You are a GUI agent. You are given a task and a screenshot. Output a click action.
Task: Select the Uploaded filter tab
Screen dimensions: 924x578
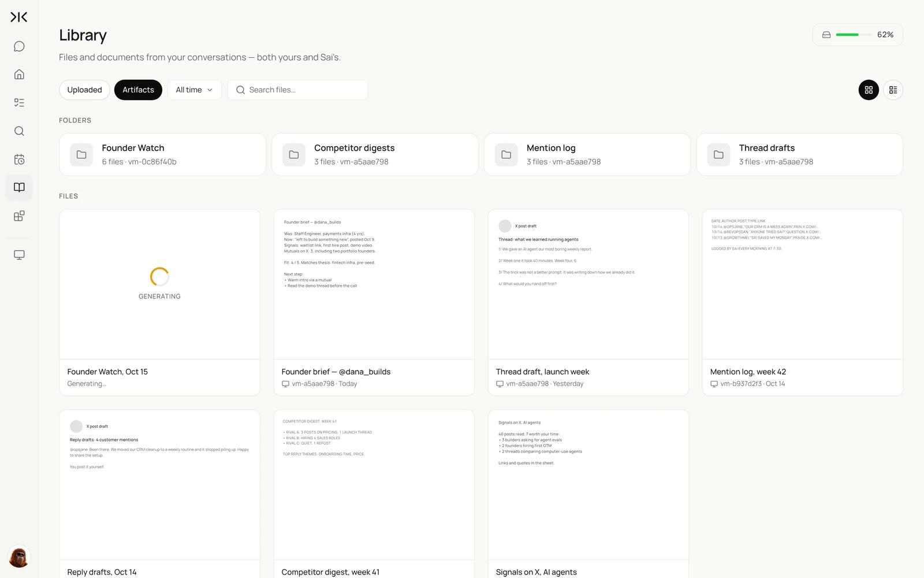click(x=84, y=90)
